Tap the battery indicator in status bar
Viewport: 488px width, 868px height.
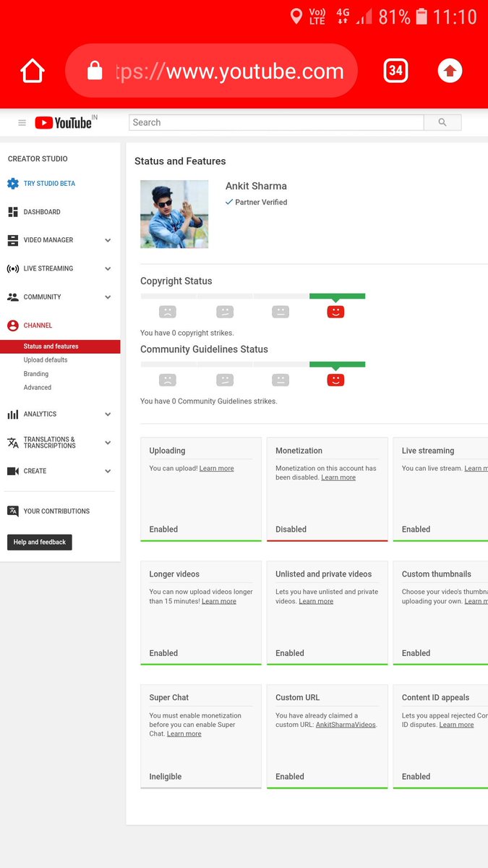(421, 17)
